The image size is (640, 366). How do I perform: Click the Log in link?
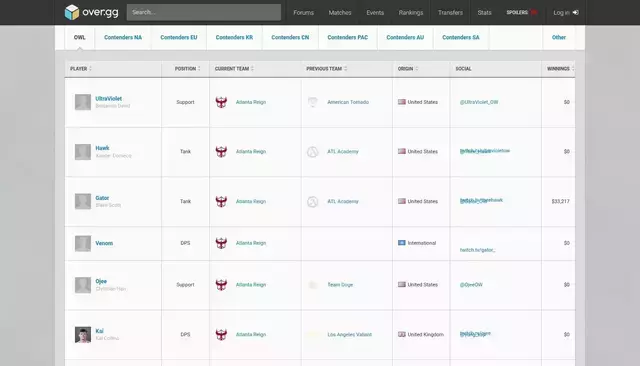566,13
